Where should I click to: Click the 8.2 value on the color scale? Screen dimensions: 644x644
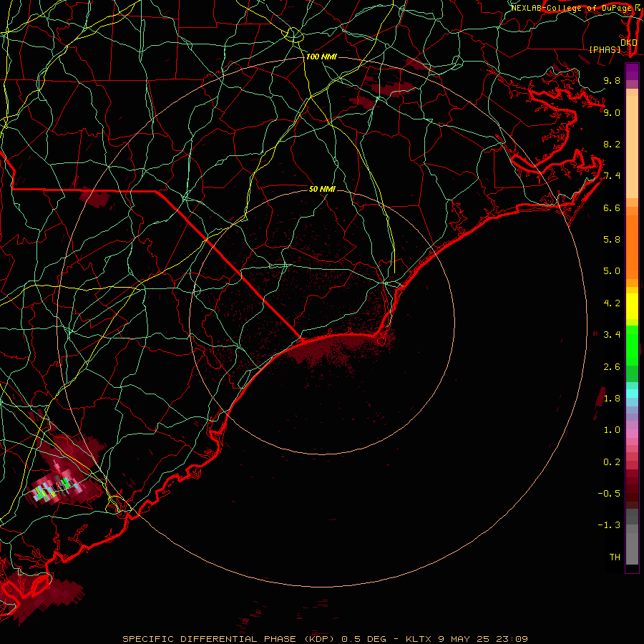pyautogui.click(x=612, y=144)
